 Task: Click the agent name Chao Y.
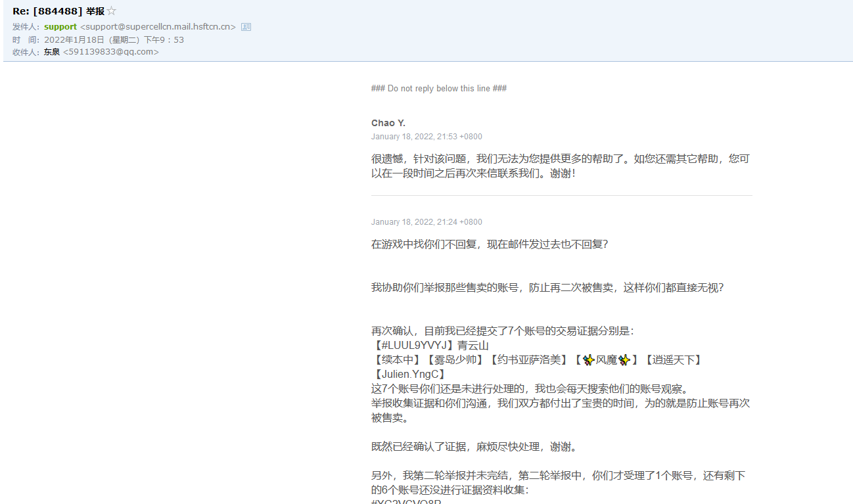pos(388,123)
